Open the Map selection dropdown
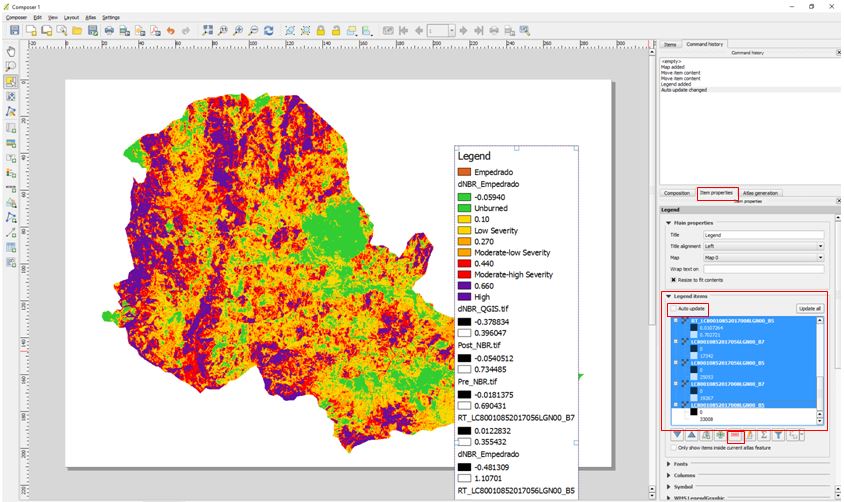This screenshot has width=844, height=502. coord(762,257)
